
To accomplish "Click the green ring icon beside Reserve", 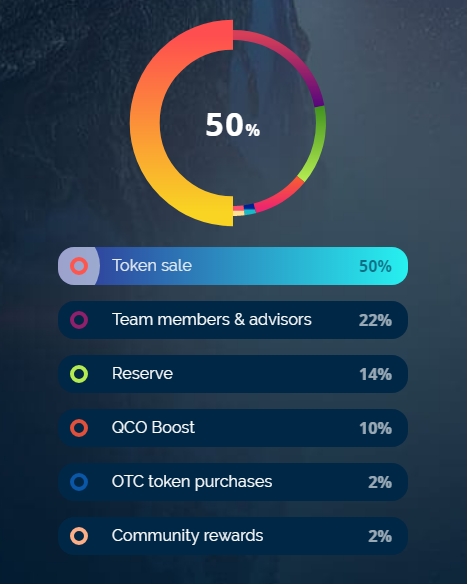I will (x=79, y=374).
